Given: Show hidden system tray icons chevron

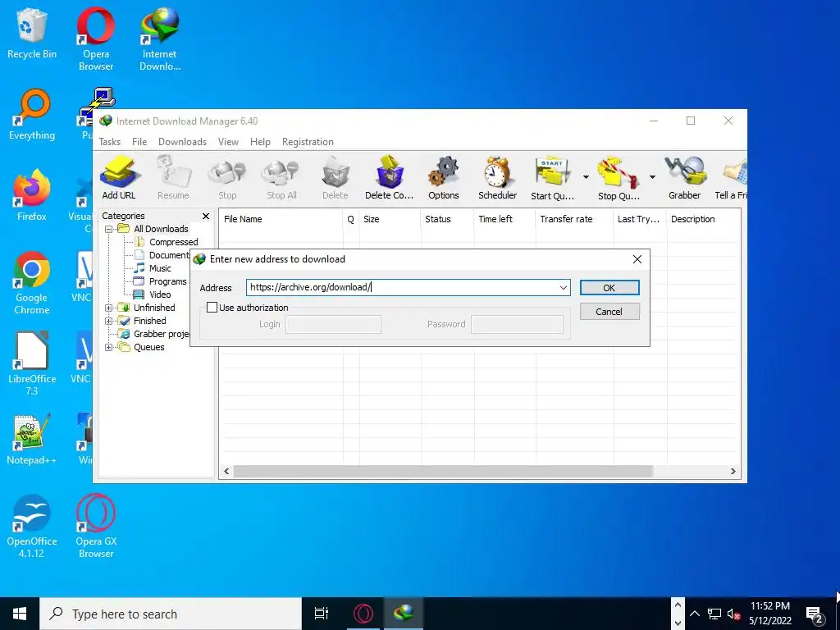Looking at the screenshot, I should 694,614.
